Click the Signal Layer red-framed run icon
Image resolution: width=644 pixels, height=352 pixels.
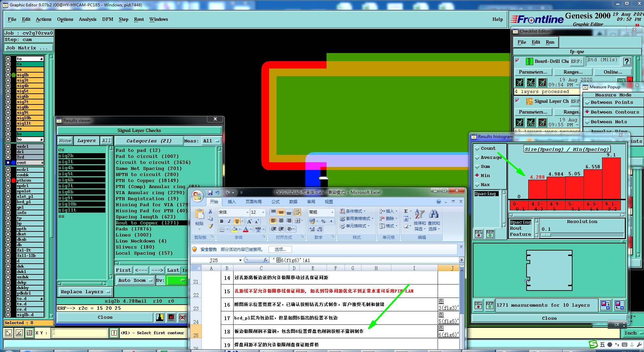point(542,122)
